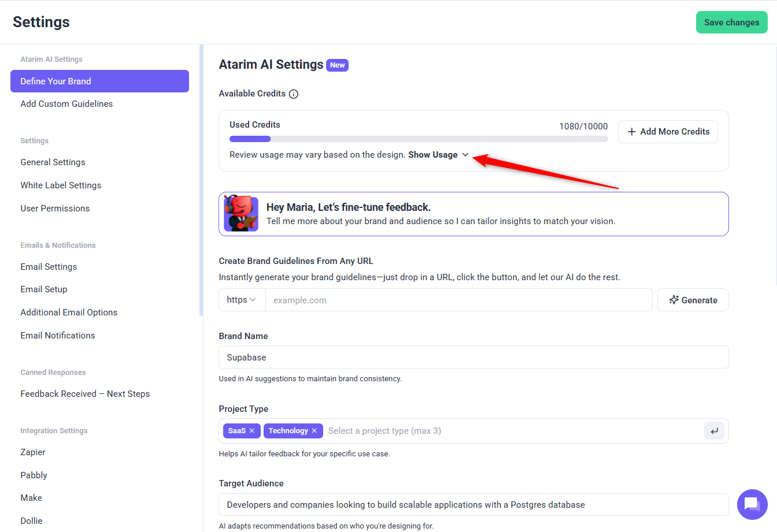Click the example.com URL input field
The width and height of the screenshot is (777, 532).
click(x=458, y=300)
